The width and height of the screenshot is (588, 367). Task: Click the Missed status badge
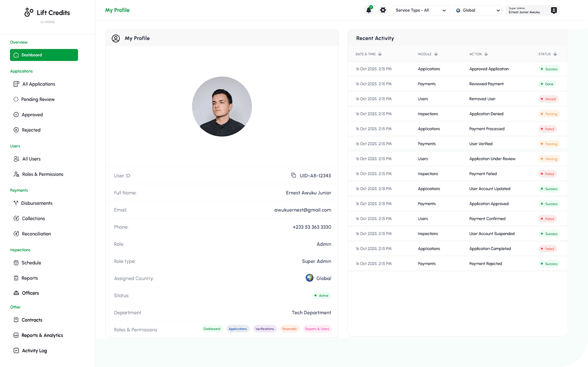(x=548, y=99)
